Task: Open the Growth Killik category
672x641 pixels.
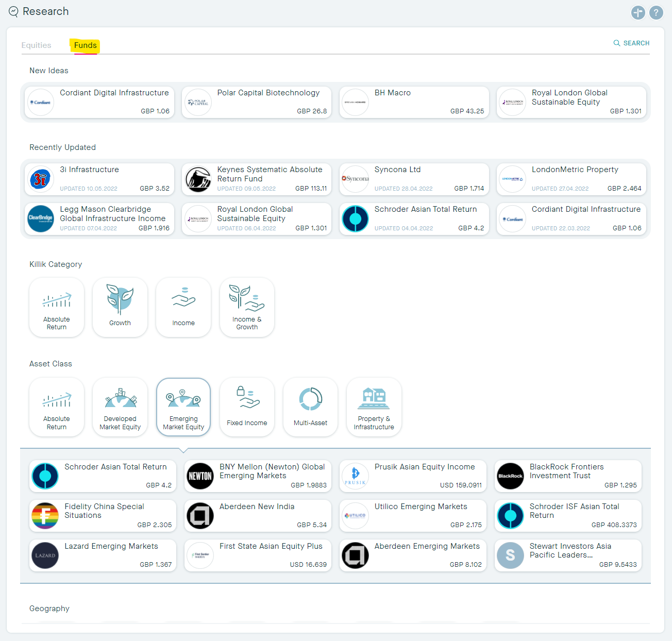Action: pos(120,308)
